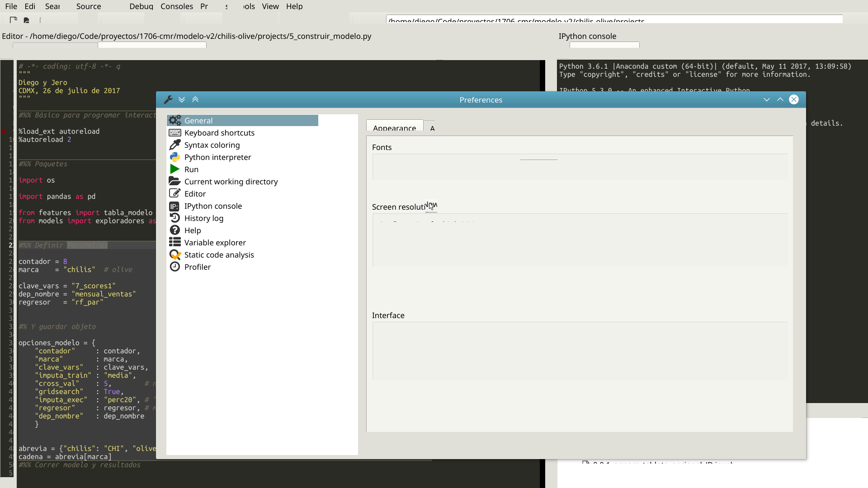Screen dimensions: 868x488
Task: Choose Variable explorer preferences entry
Action: (x=215, y=243)
